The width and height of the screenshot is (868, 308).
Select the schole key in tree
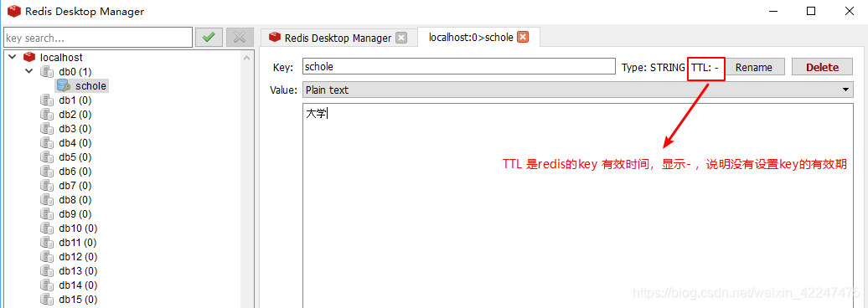pos(90,85)
